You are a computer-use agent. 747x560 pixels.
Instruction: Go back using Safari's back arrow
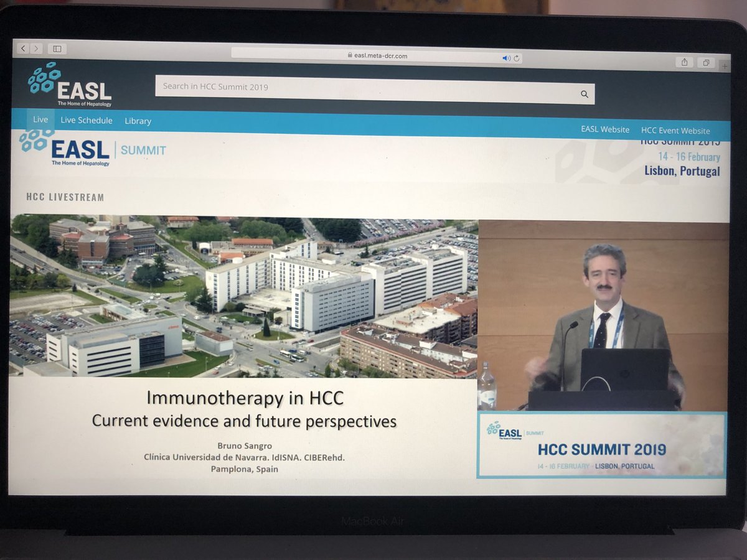24,48
